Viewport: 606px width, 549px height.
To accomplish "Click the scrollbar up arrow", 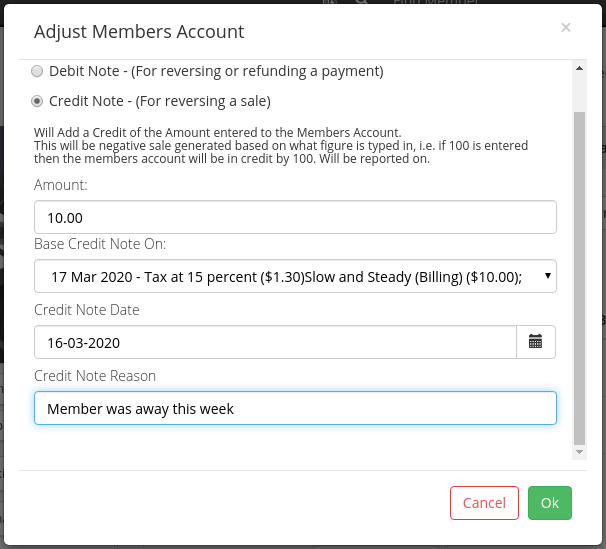I will click(579, 69).
